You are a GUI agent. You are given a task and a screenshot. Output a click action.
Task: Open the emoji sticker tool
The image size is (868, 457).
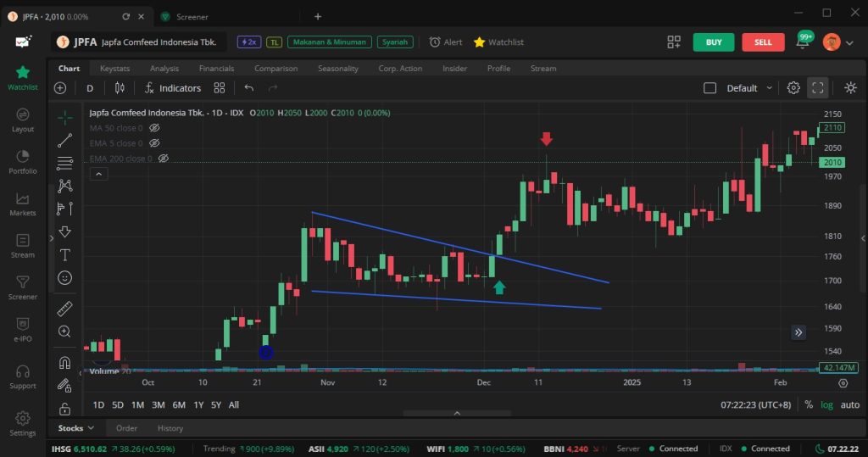pos(64,277)
